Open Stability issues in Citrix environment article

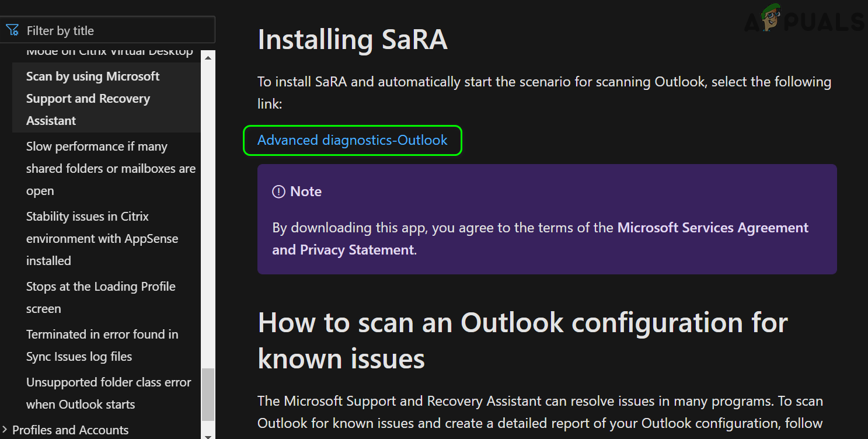(102, 238)
